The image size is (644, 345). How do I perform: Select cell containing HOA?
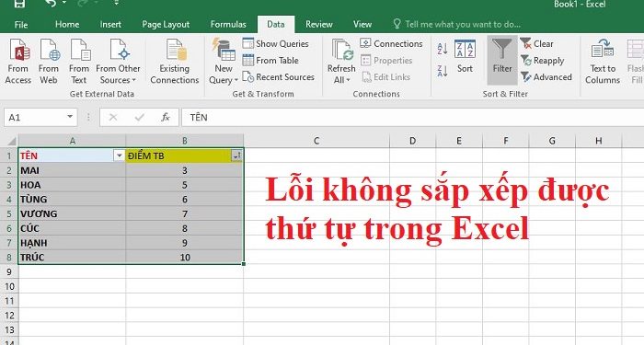(72, 185)
